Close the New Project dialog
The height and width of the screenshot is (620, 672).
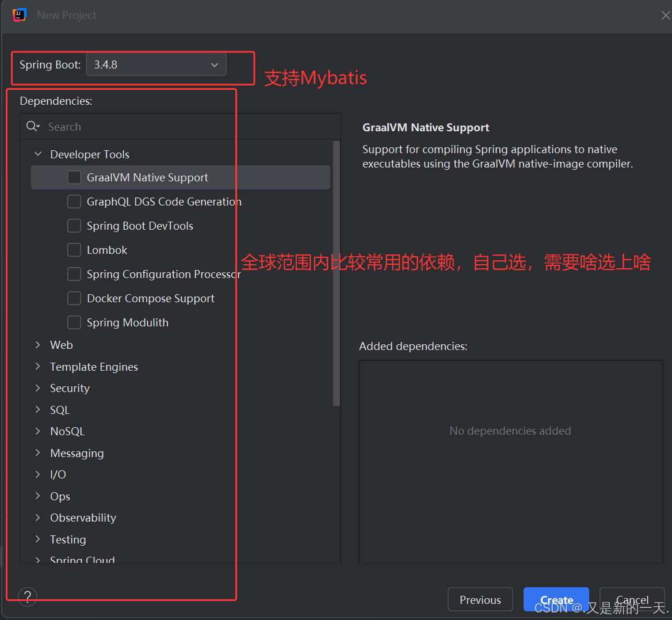pos(665,16)
